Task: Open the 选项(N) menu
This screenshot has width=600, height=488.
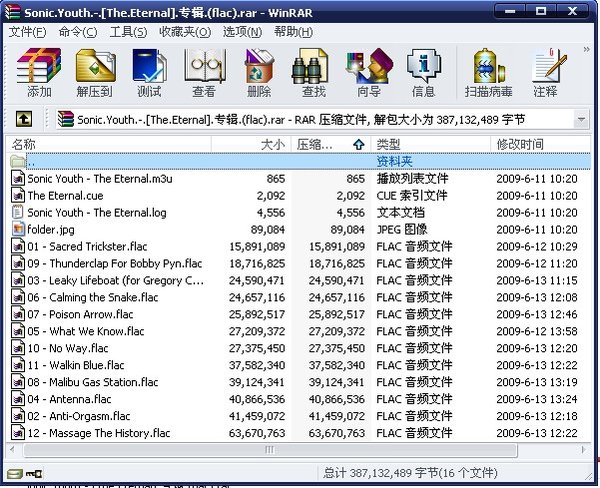Action: point(242,32)
